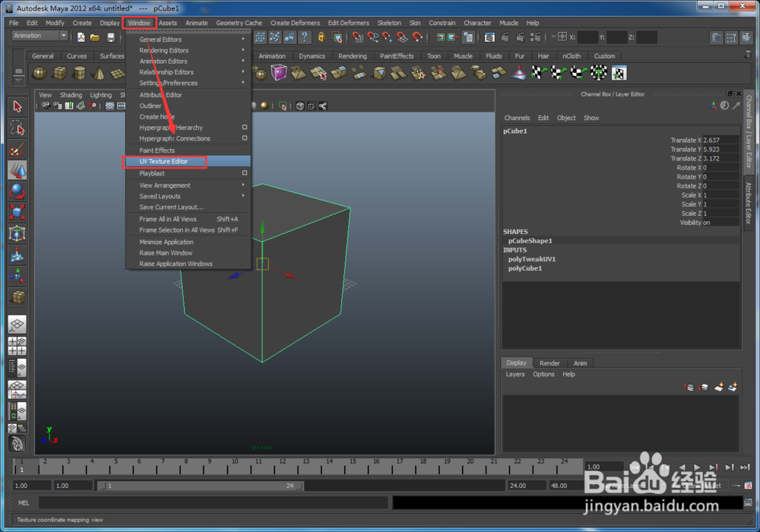Expand the Animation Editors submenu
The image size is (760, 532).
coord(188,61)
